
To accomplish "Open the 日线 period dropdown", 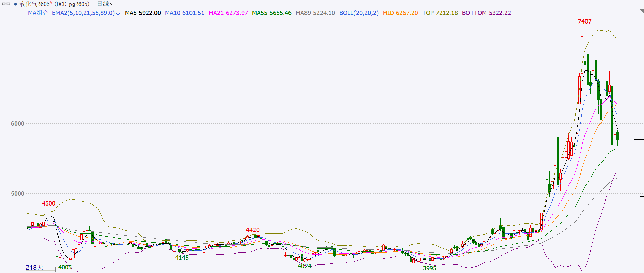I will tap(106, 4).
